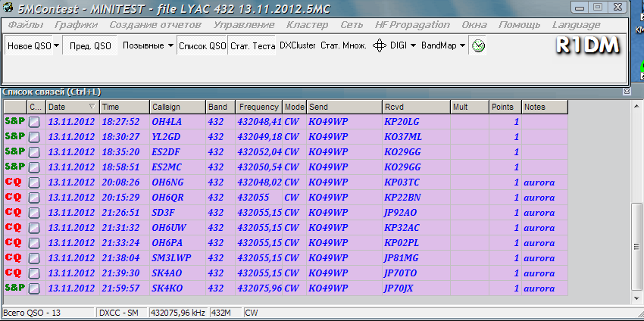The image size is (644, 321).
Task: Toggle the checkbox for YL2GD contact
Action: (34, 137)
